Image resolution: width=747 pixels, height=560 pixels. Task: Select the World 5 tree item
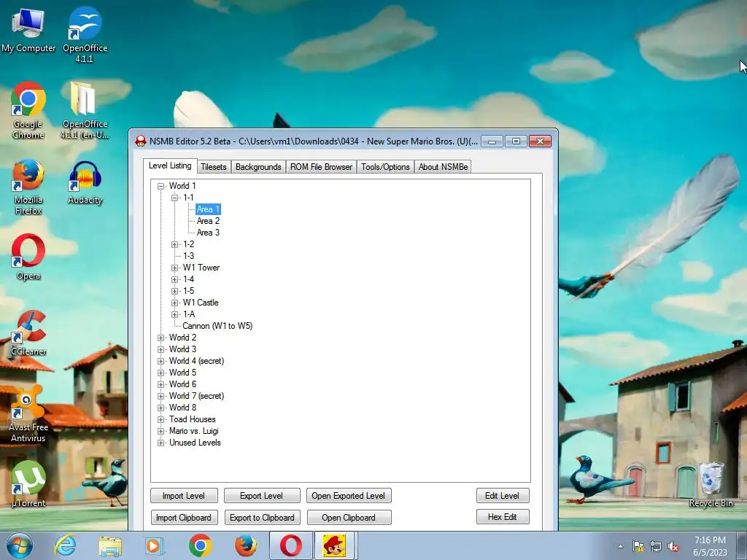(x=182, y=373)
